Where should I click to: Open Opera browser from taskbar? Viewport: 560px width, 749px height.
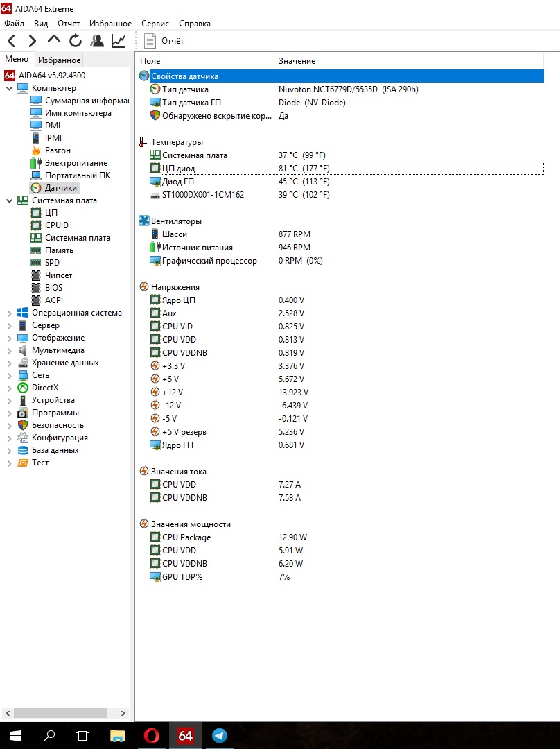pyautogui.click(x=151, y=736)
